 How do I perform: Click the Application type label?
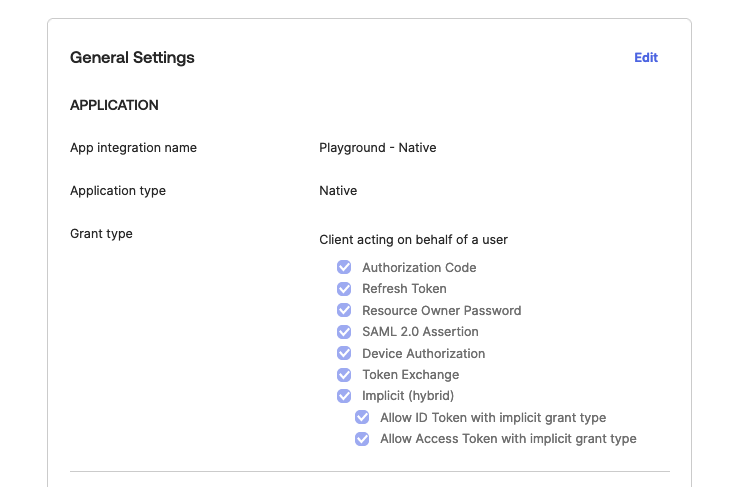point(118,191)
